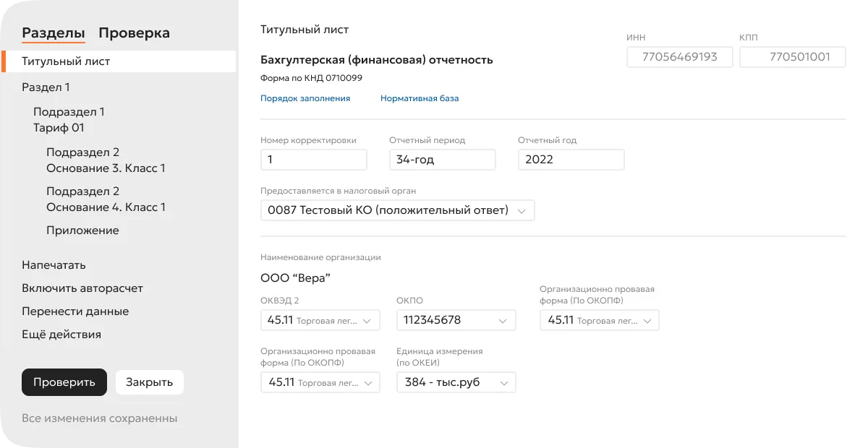
Task: Click the Проверить button
Action: click(64, 382)
